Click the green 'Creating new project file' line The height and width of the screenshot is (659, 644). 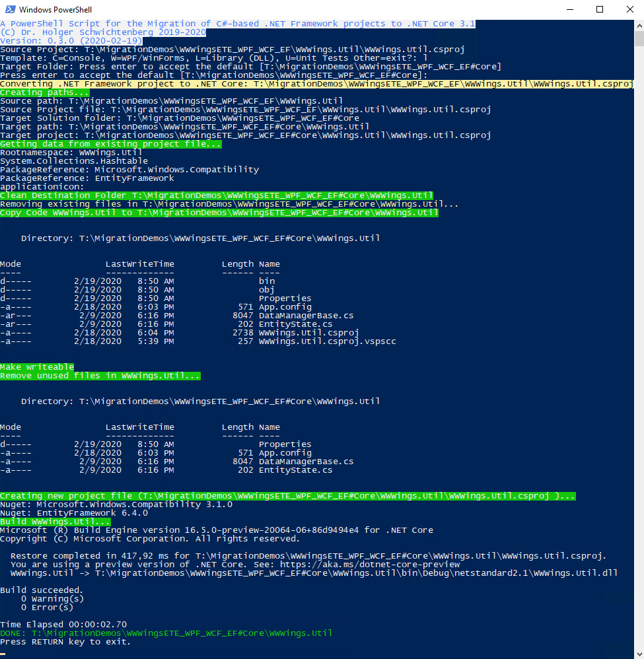(287, 496)
